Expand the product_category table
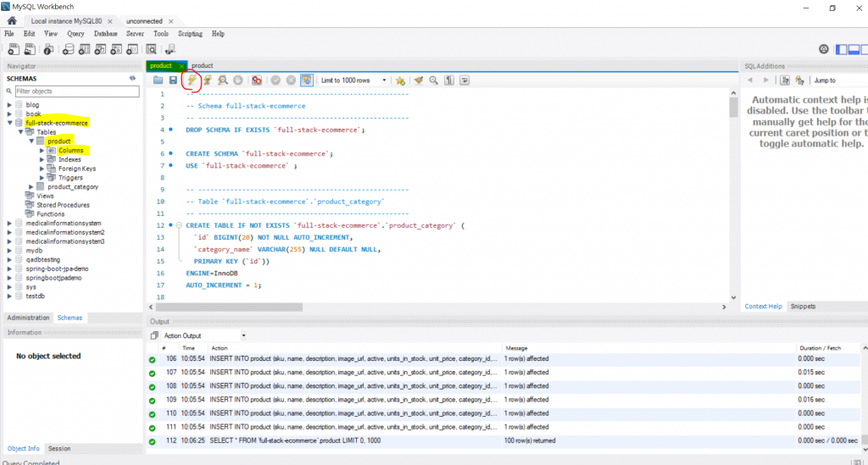 (x=31, y=187)
